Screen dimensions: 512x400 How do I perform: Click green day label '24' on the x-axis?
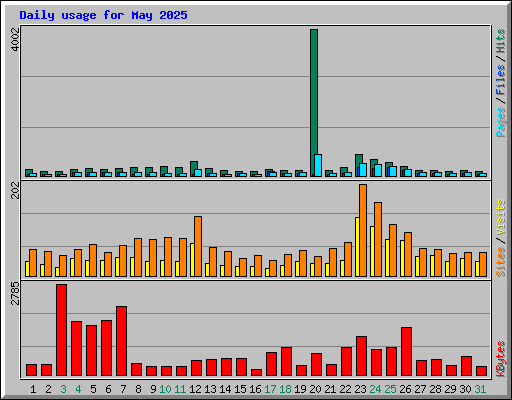pyautogui.click(x=375, y=389)
